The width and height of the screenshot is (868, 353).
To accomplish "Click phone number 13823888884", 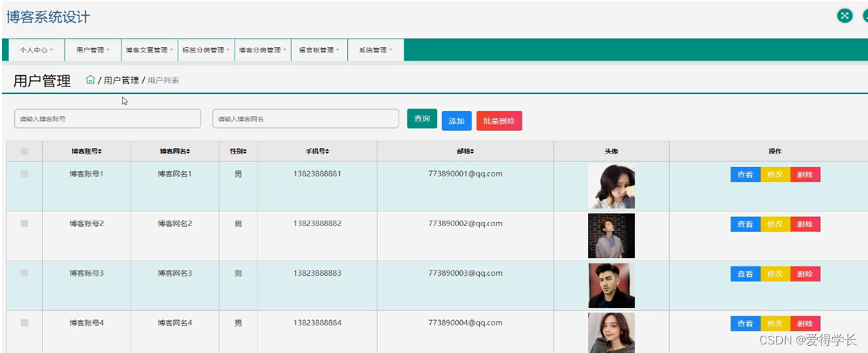I will coord(317,323).
